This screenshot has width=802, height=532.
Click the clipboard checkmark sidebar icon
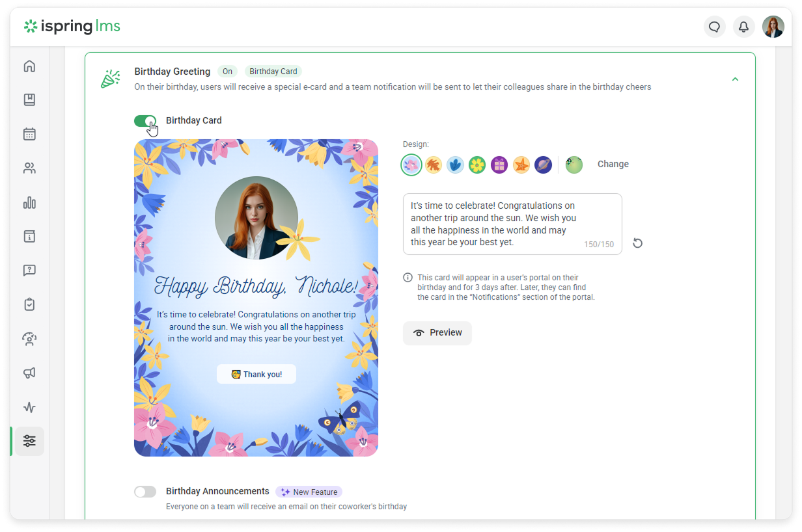coord(29,304)
